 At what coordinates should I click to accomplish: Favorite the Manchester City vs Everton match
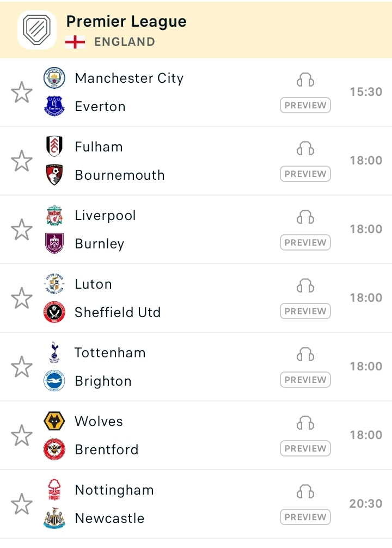point(22,92)
